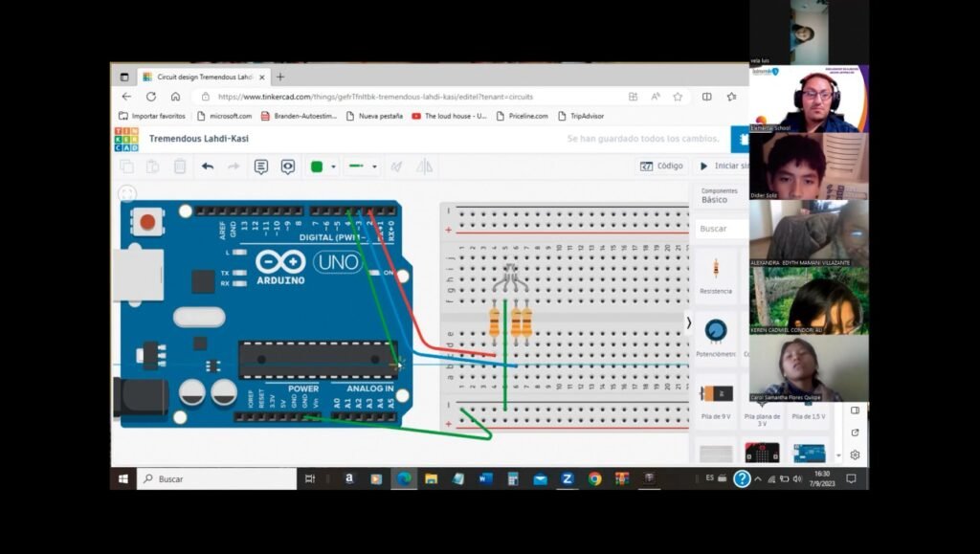The width and height of the screenshot is (980, 554).
Task: Open Amazon from the taskbar
Action: click(348, 479)
